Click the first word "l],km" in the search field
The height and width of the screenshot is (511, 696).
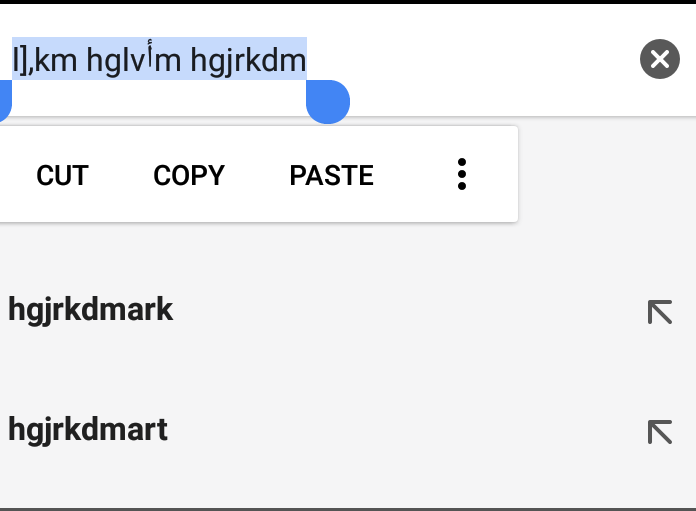point(44,62)
